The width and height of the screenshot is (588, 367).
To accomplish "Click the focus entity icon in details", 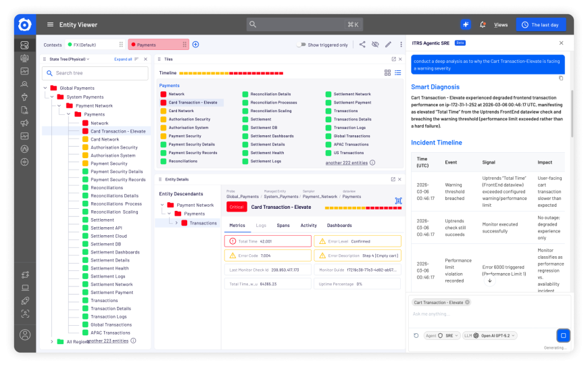I will (x=398, y=201).
